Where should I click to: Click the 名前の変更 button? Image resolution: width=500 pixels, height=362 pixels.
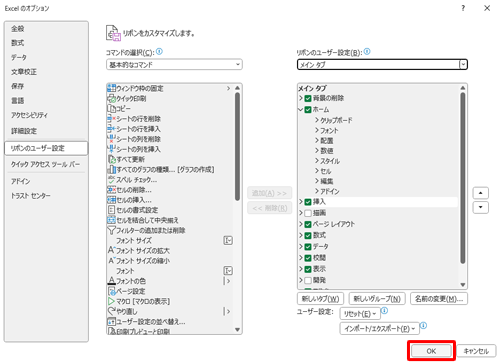[x=439, y=299]
